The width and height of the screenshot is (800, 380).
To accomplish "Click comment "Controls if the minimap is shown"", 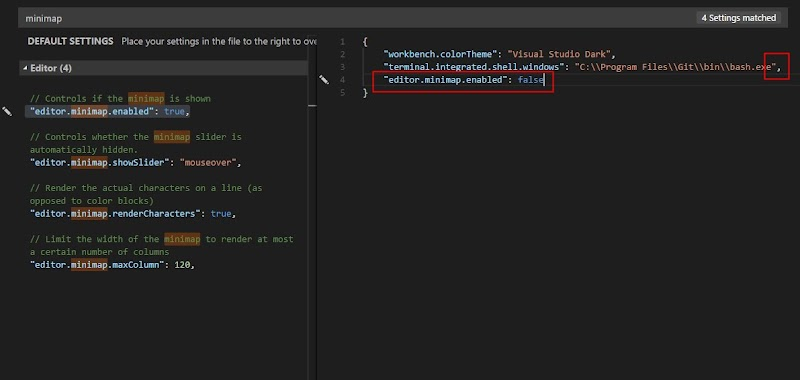I will coord(120,98).
